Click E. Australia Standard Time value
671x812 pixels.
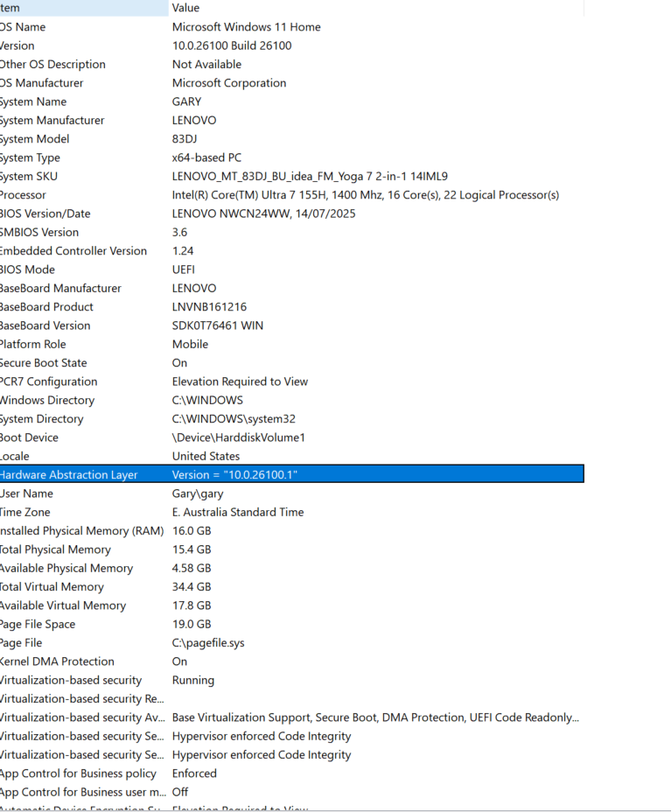click(238, 512)
